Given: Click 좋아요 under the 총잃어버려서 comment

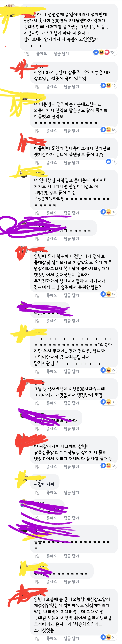Looking at the screenshot, I should pos(41,54).
